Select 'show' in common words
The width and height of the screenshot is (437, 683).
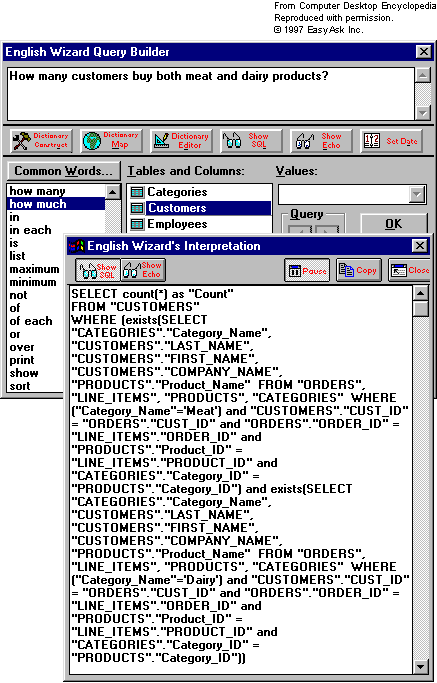click(x=24, y=373)
